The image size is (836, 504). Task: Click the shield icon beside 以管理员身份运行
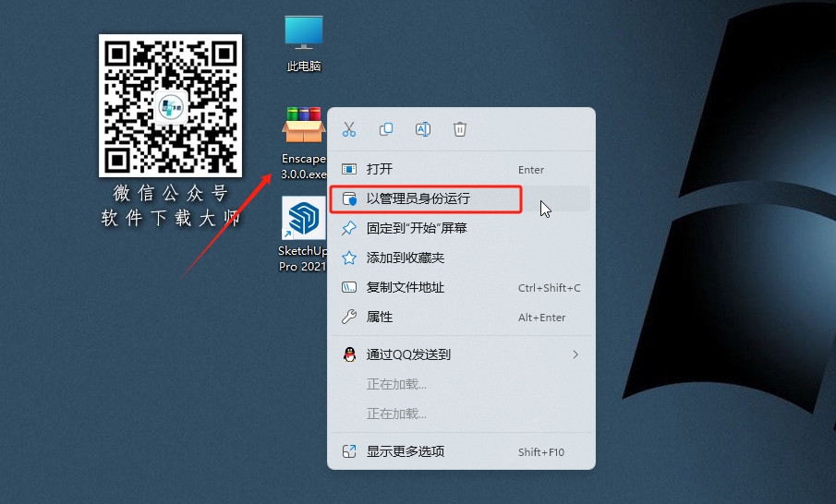point(349,198)
